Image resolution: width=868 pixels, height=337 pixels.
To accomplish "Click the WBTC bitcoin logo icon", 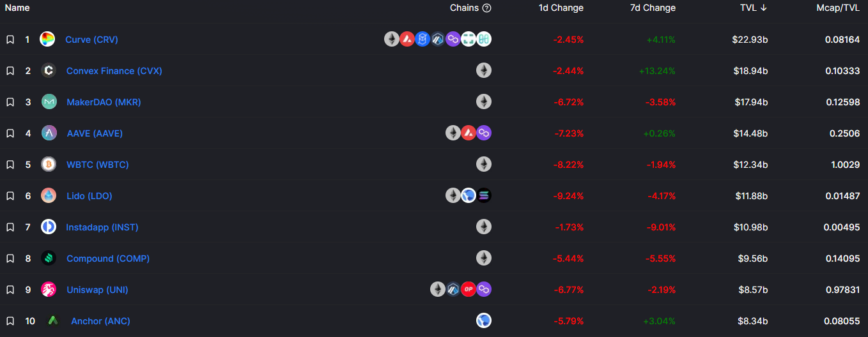I will [49, 165].
